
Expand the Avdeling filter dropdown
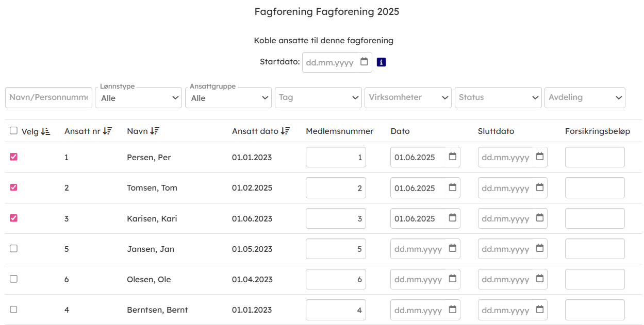(x=584, y=97)
